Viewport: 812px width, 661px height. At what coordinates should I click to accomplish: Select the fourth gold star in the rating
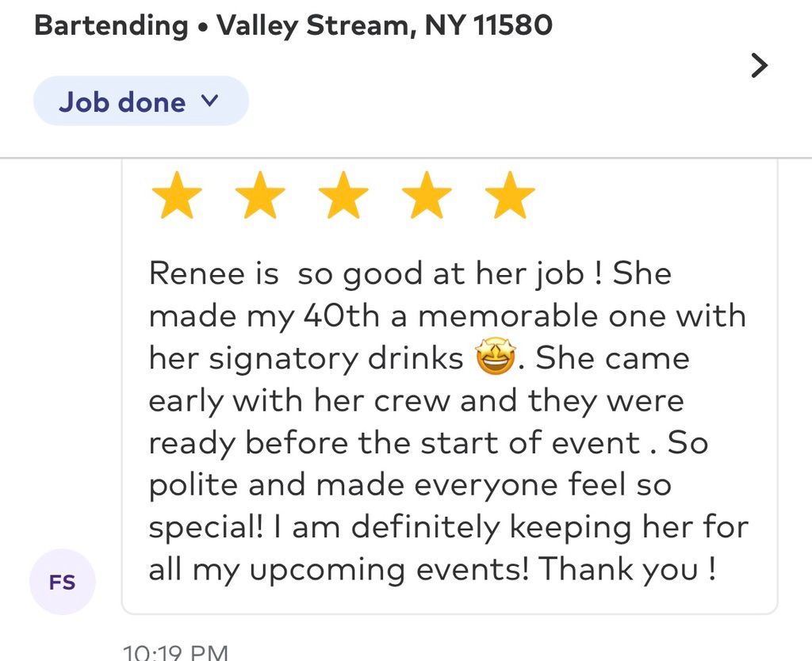(x=427, y=195)
